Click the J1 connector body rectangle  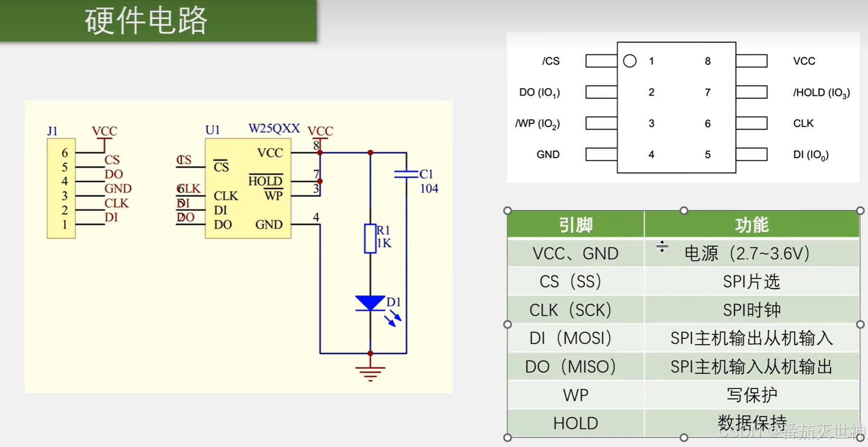pos(61,188)
